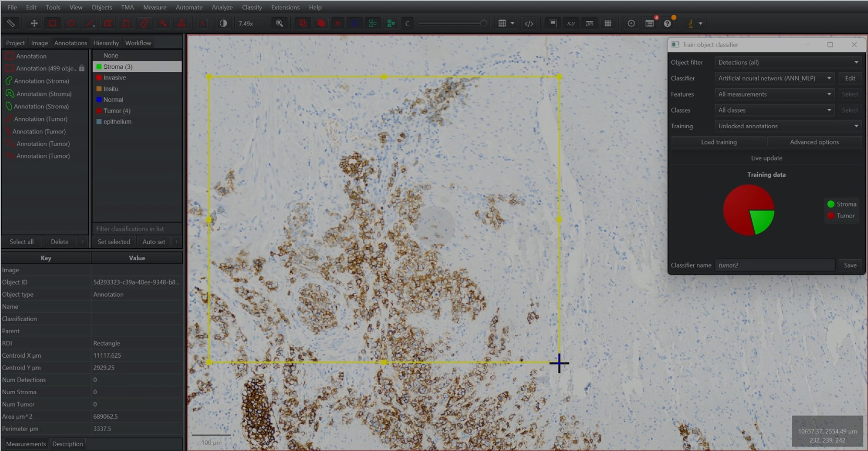Click the Zoom to fit magnifier icon
This screenshot has width=868, height=451.
(280, 23)
